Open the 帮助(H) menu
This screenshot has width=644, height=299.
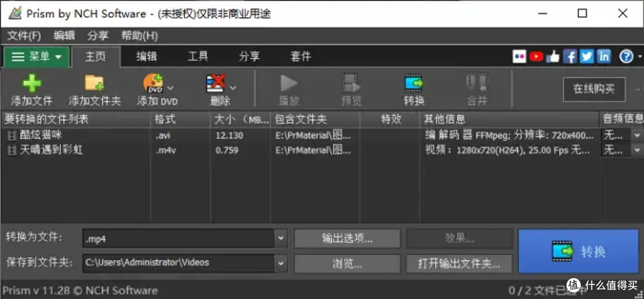[139, 36]
